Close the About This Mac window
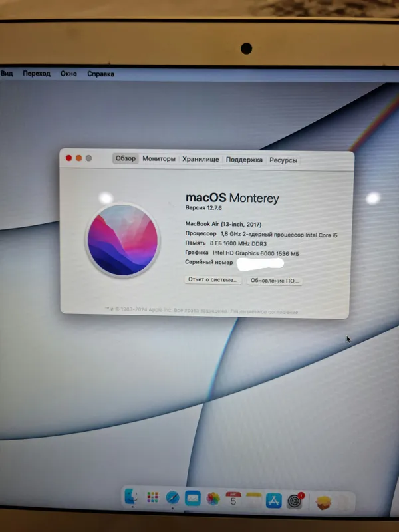The height and width of the screenshot is (532, 399). [69, 158]
